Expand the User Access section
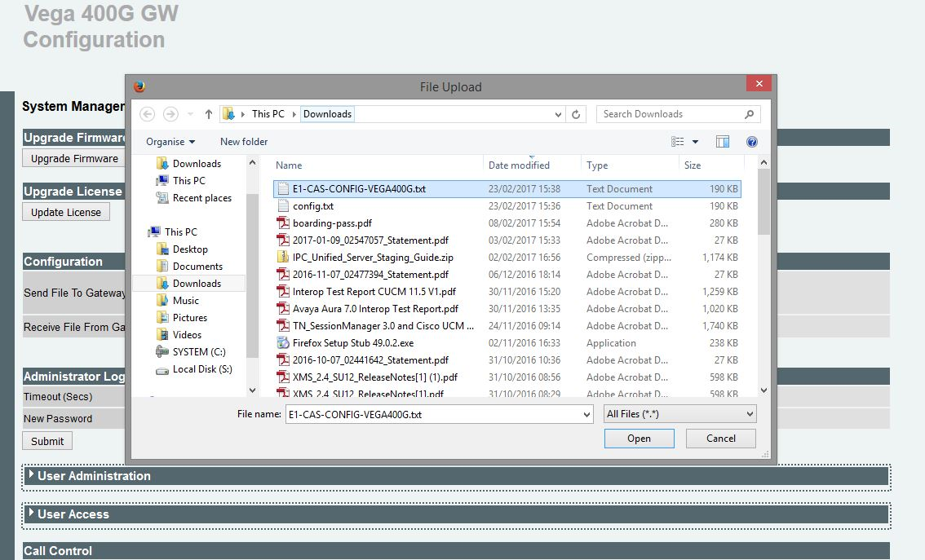 point(31,512)
